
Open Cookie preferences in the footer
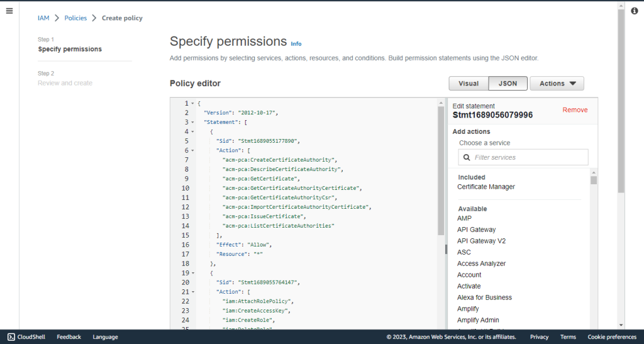point(612,337)
